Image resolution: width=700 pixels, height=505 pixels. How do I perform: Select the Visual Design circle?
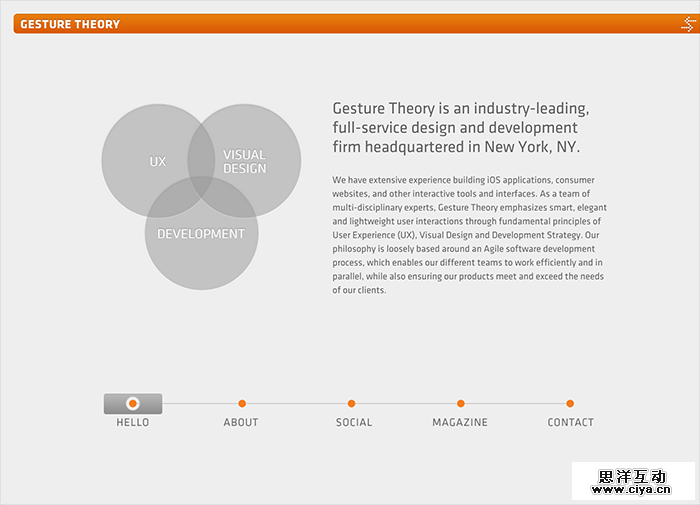256,161
